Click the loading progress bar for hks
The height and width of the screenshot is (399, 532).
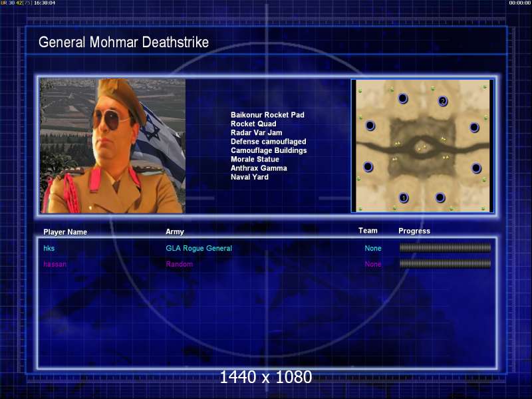(x=445, y=248)
